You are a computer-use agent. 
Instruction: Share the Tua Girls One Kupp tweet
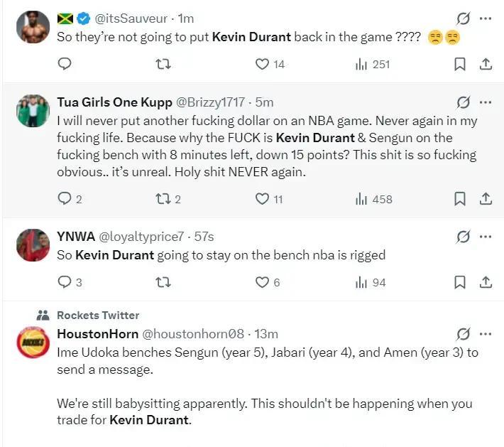[x=486, y=199]
